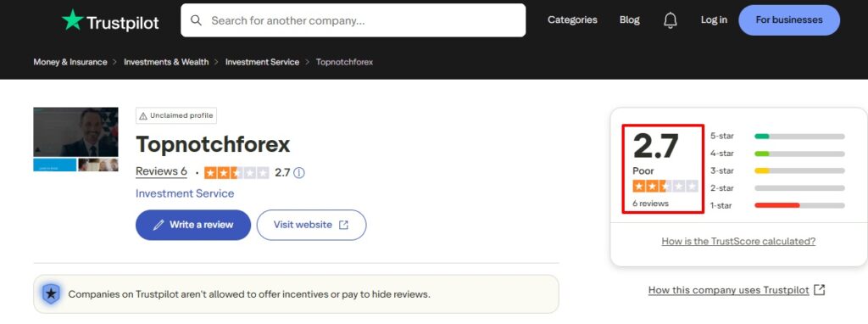Image resolution: width=868 pixels, height=324 pixels.
Task: Open How is the TrustScore calculated link
Action: [738, 242]
